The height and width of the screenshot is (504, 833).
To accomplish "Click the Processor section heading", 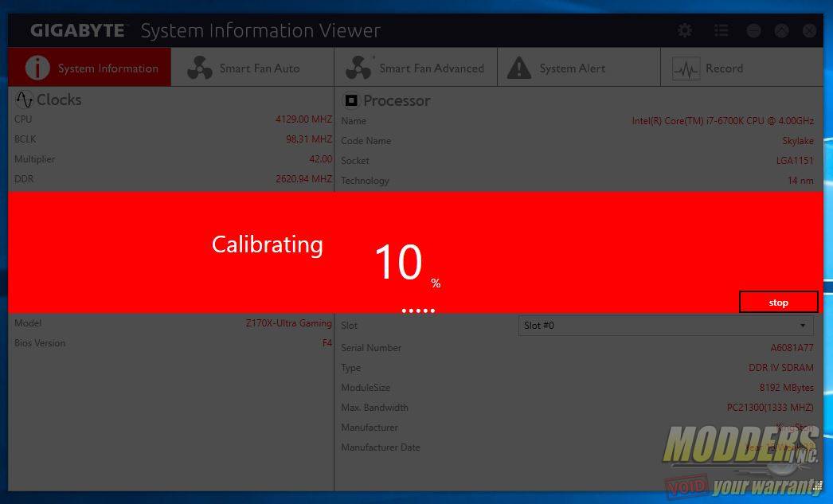I will pyautogui.click(x=397, y=100).
